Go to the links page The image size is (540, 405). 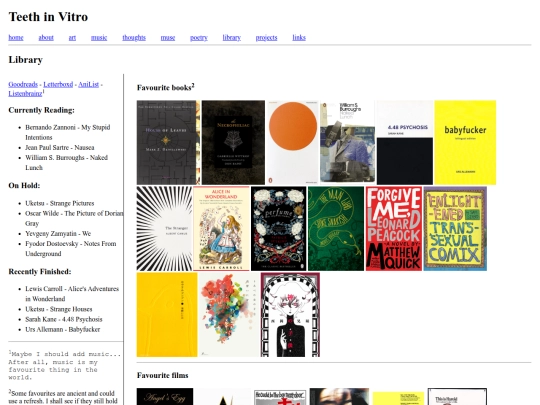point(299,38)
